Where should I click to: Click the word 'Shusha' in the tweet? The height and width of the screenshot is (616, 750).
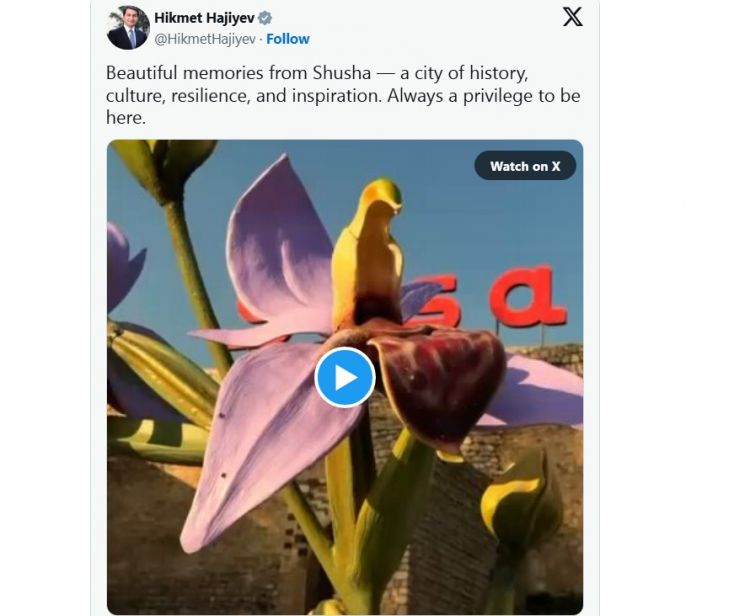pyautogui.click(x=342, y=73)
